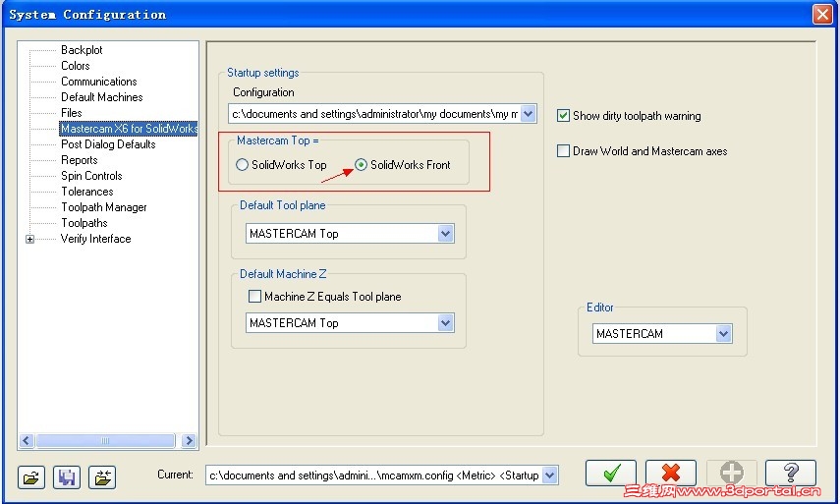840x504 pixels.
Task: Select Verify Interface tree item
Action: coord(96,239)
